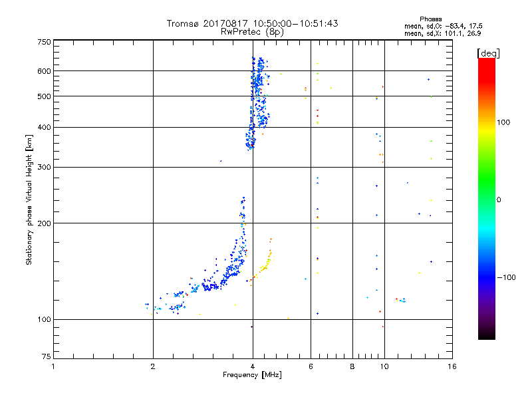This screenshot has width=532, height=399.
Task: Click the x-axis tick label '2'
Action: [153, 366]
